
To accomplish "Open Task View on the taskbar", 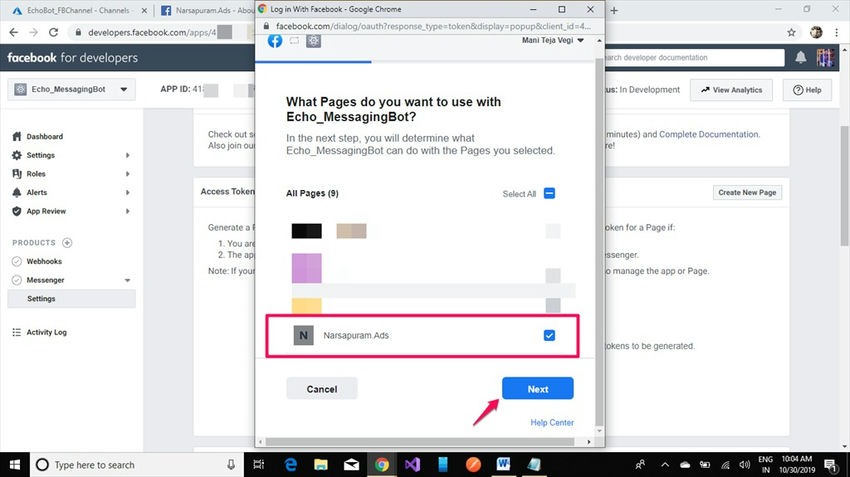I will (259, 465).
